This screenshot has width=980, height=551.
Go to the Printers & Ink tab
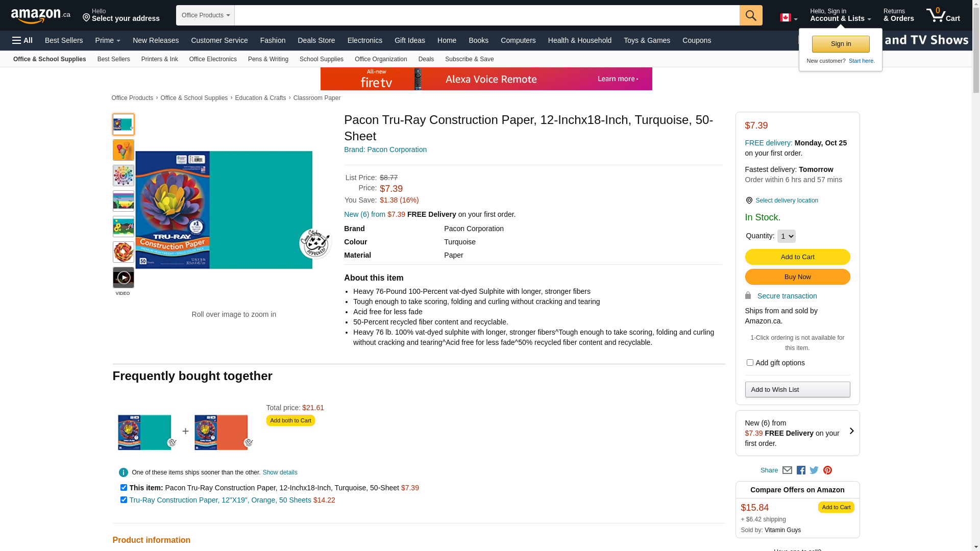pyautogui.click(x=159, y=59)
